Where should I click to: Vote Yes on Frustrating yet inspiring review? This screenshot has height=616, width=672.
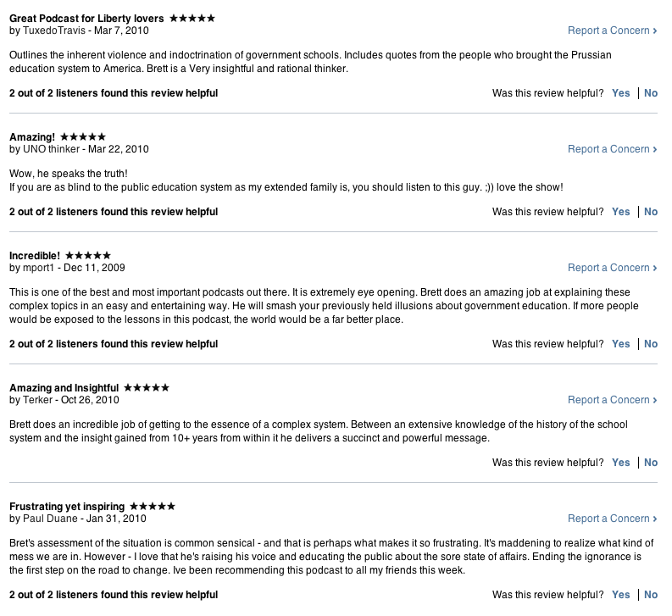pyautogui.click(x=621, y=595)
